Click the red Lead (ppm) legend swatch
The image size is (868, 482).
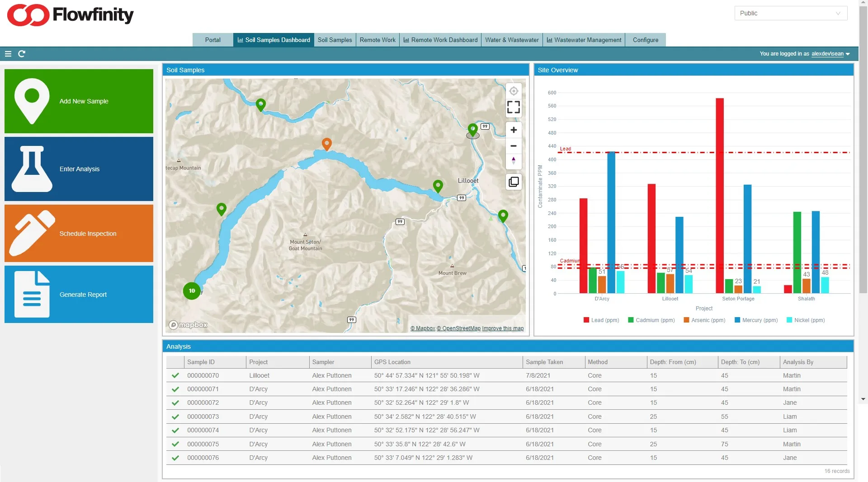pyautogui.click(x=585, y=320)
